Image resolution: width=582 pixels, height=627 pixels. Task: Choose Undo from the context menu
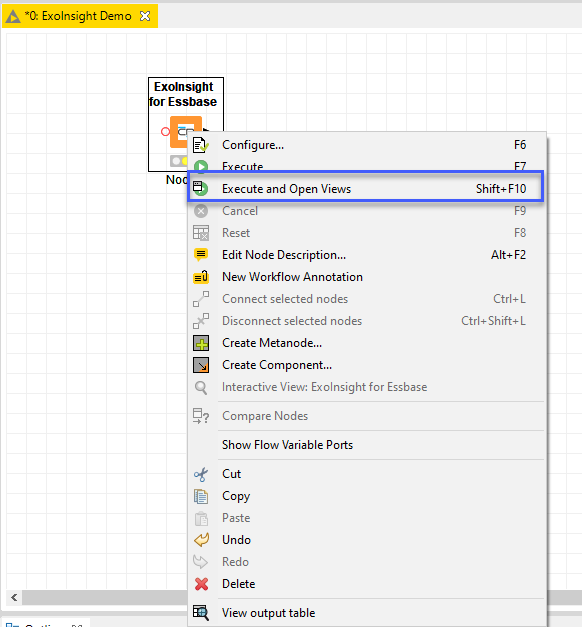pyautogui.click(x=366, y=540)
